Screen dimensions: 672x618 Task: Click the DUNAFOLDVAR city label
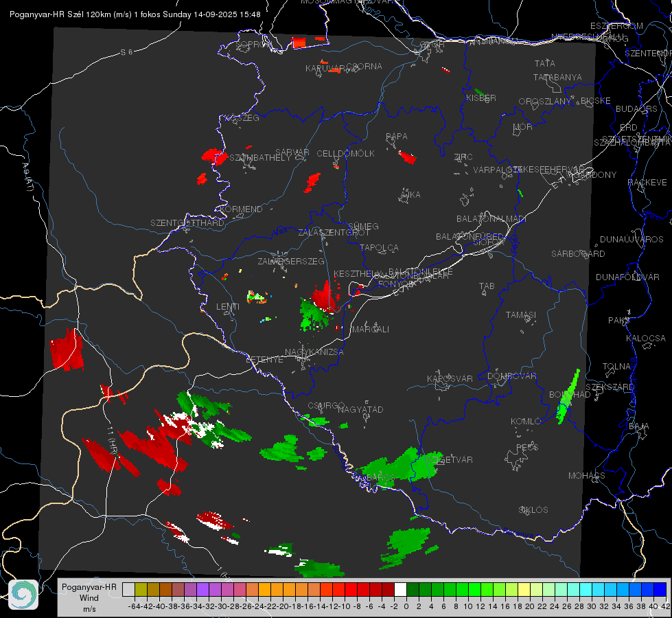[x=627, y=277]
